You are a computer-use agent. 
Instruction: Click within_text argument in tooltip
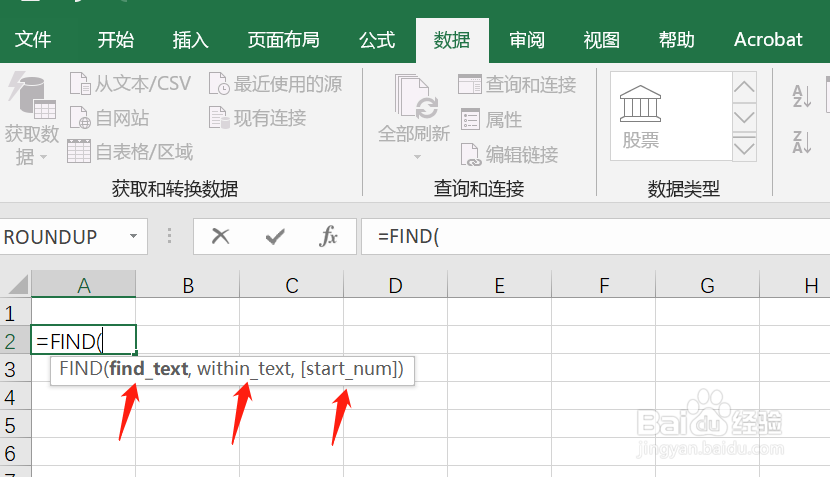click(x=244, y=368)
